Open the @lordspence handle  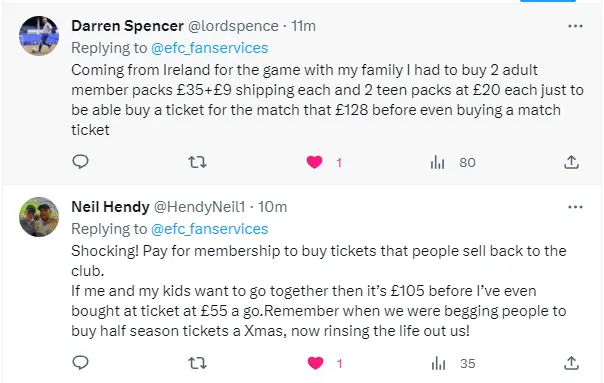pos(233,26)
